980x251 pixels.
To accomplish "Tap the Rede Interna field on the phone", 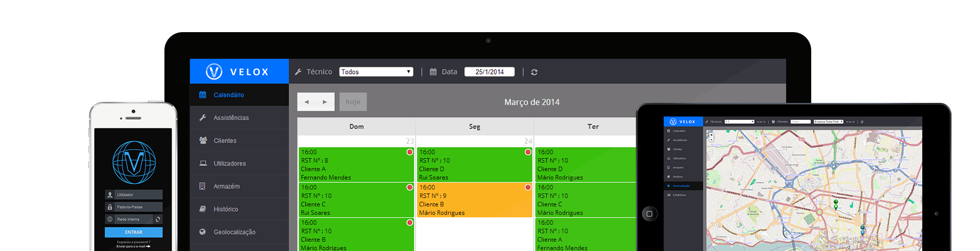I will tap(129, 219).
